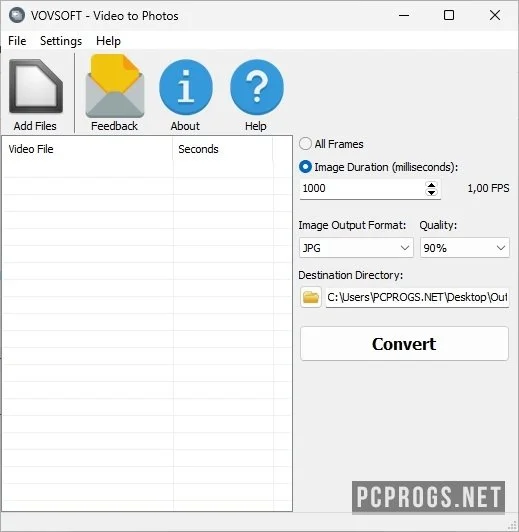Open the Settings menu
The width and height of the screenshot is (519, 532).
tap(61, 41)
